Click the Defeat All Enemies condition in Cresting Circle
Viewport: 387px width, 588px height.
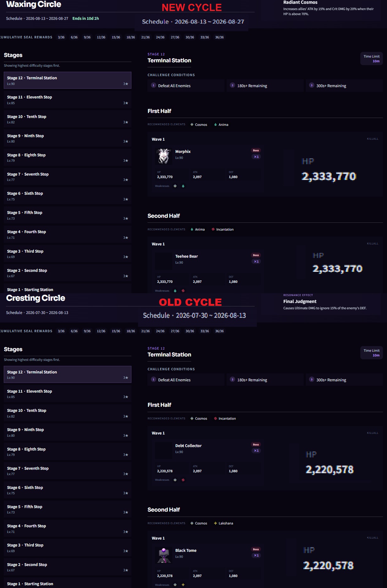pyautogui.click(x=186, y=380)
